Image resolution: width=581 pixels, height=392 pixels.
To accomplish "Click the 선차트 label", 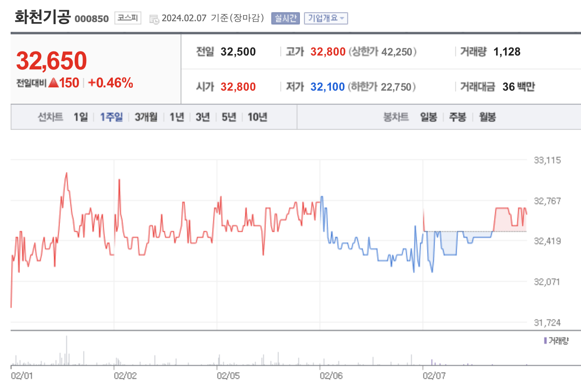I will click(x=50, y=117).
